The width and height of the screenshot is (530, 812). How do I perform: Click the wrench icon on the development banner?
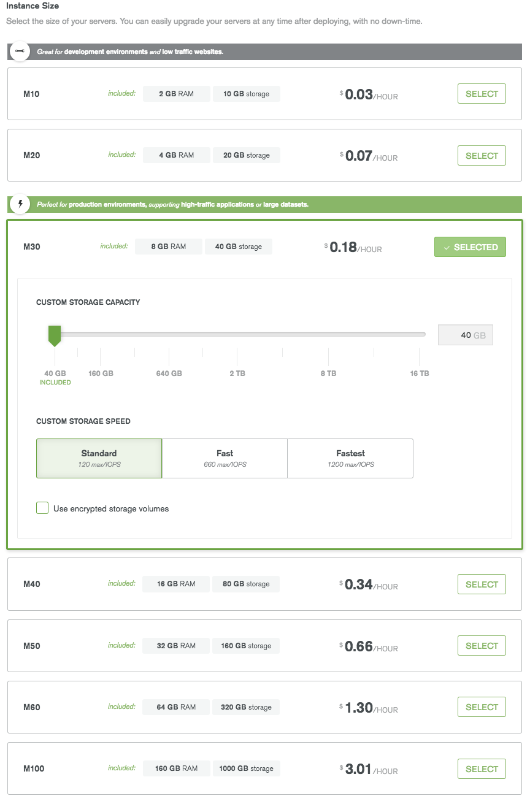[20, 52]
